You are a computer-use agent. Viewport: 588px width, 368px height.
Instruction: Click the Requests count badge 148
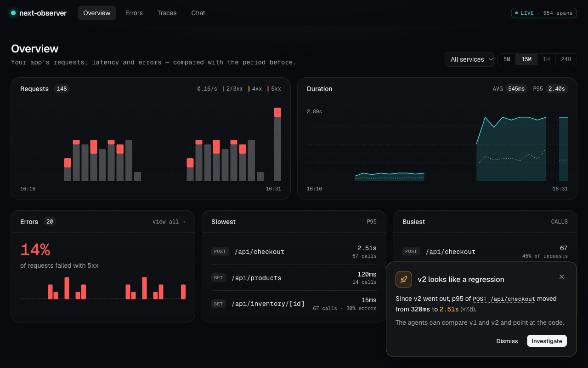point(62,89)
